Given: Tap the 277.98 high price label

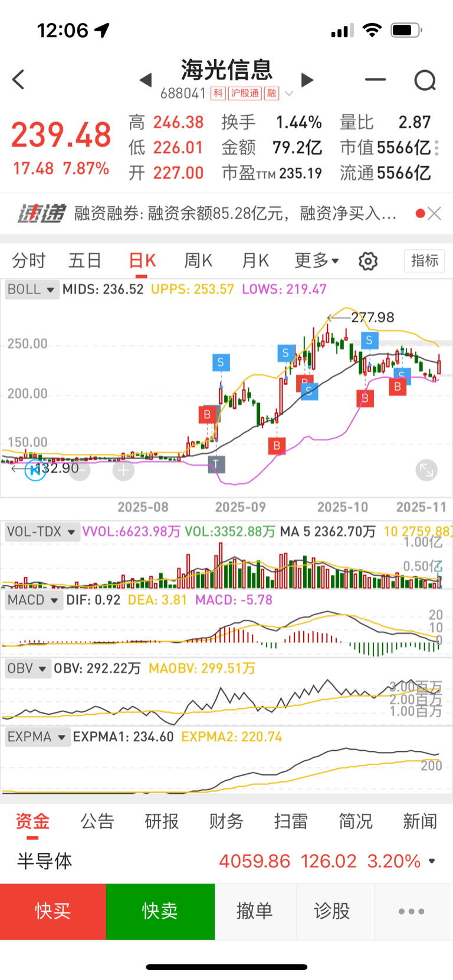Looking at the screenshot, I should pyautogui.click(x=373, y=317).
